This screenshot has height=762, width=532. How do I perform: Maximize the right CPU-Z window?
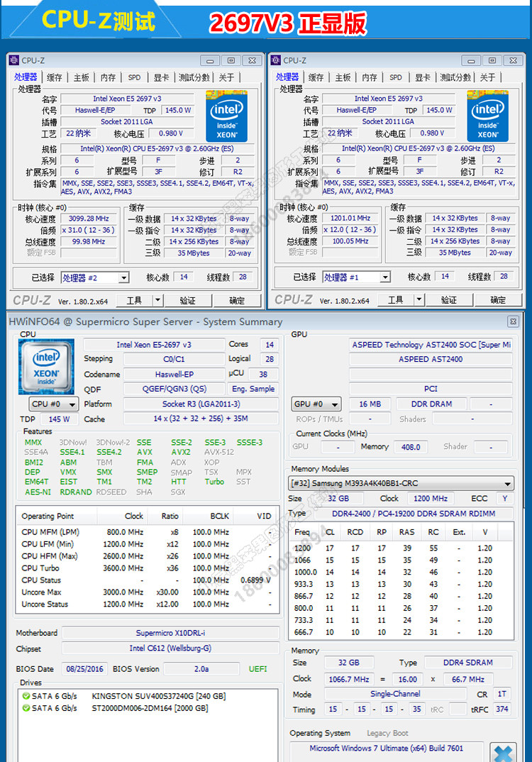(x=492, y=61)
